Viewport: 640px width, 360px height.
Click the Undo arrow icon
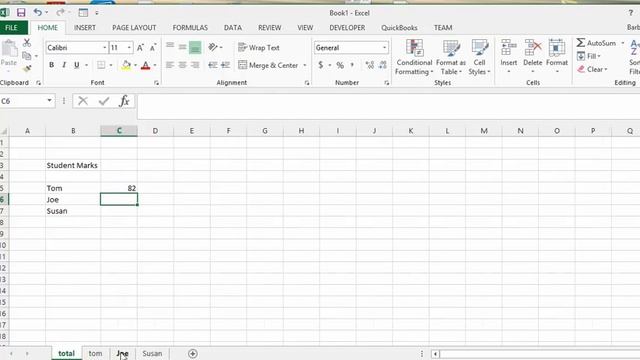[38, 12]
